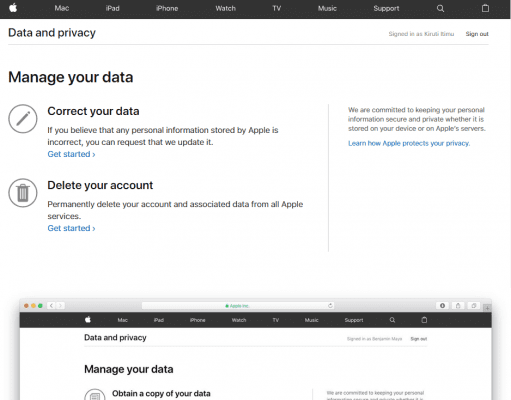Click the show tabs icon in the Safari toolbar
Screen dimensions: 511x400
click(474, 306)
